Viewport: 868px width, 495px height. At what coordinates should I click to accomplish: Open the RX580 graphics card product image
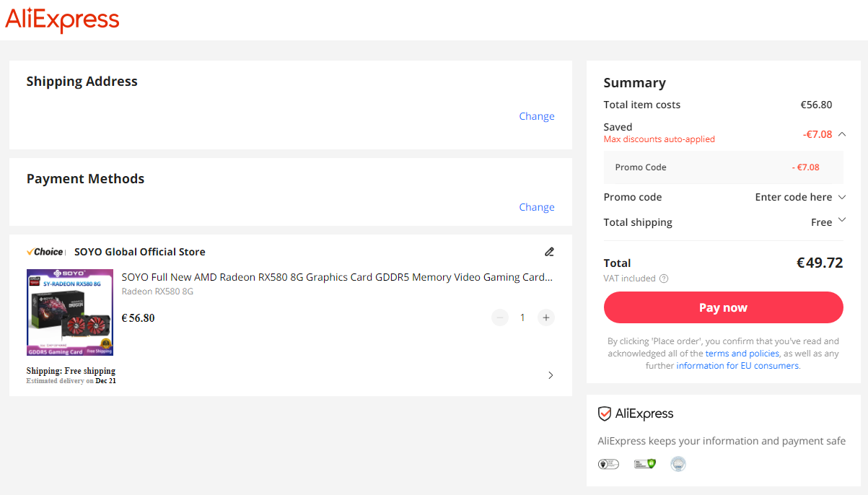tap(70, 312)
